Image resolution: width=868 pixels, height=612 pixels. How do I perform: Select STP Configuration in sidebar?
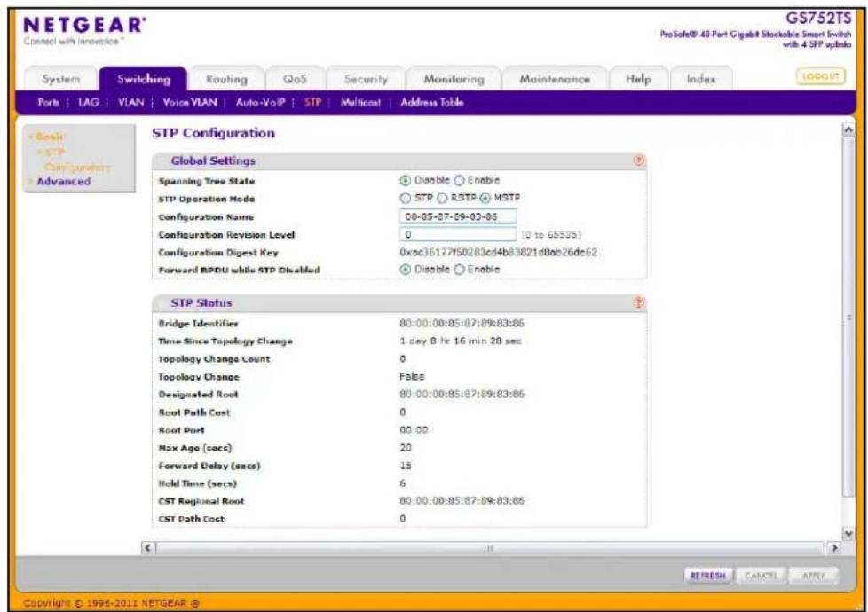(x=74, y=160)
